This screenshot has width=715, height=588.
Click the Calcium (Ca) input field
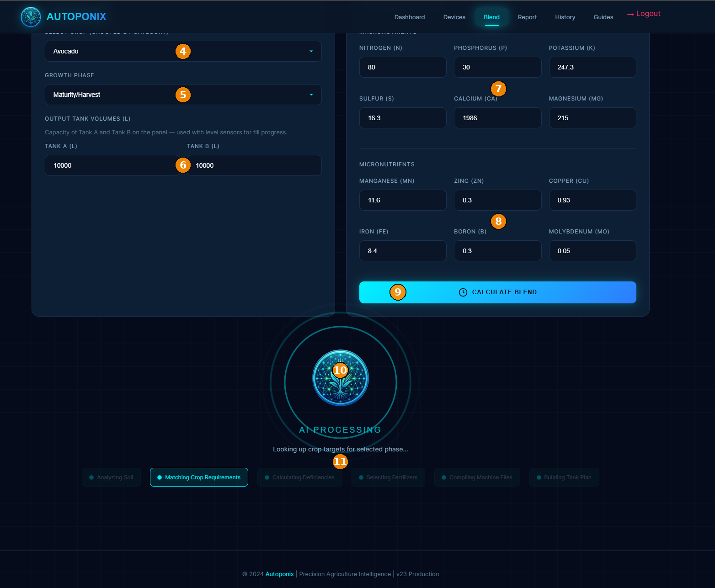pyautogui.click(x=497, y=118)
